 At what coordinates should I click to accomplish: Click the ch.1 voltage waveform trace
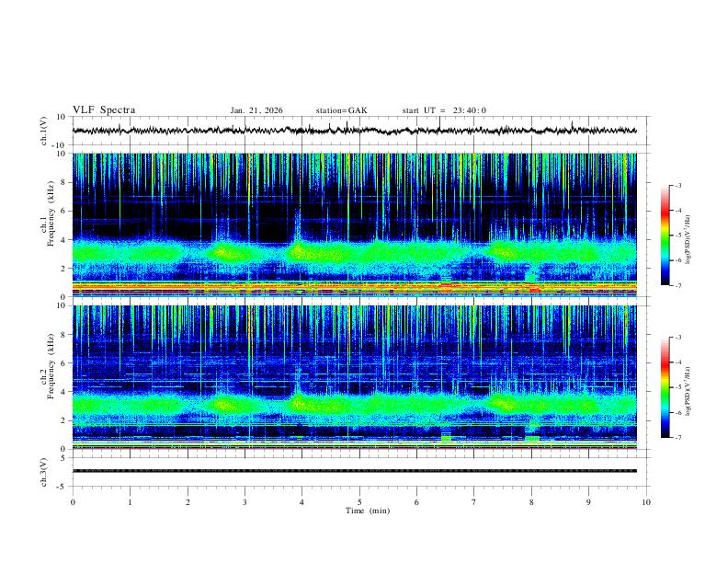(x=355, y=131)
